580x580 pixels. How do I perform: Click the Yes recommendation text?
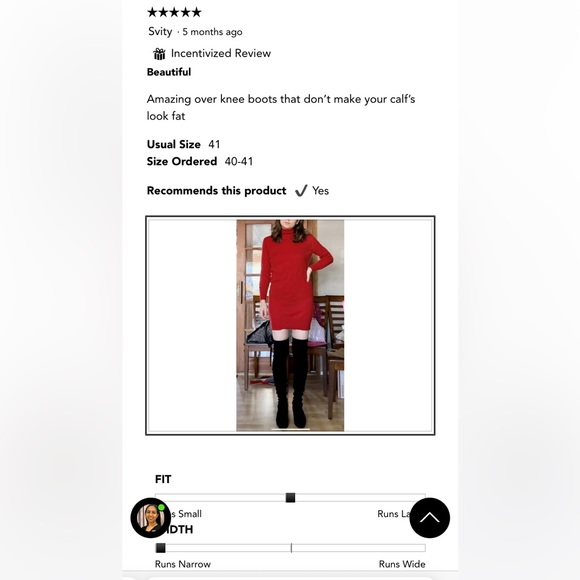click(320, 191)
